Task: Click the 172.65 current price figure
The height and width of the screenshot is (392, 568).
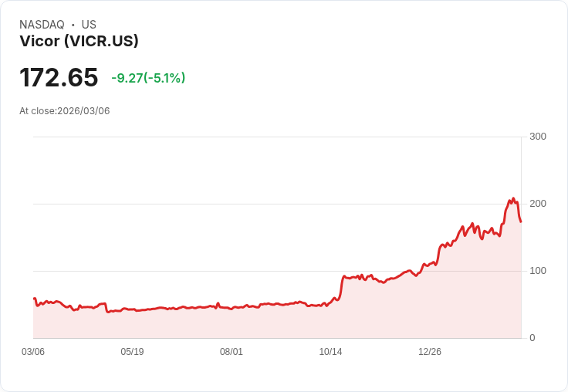Action: 59,77
